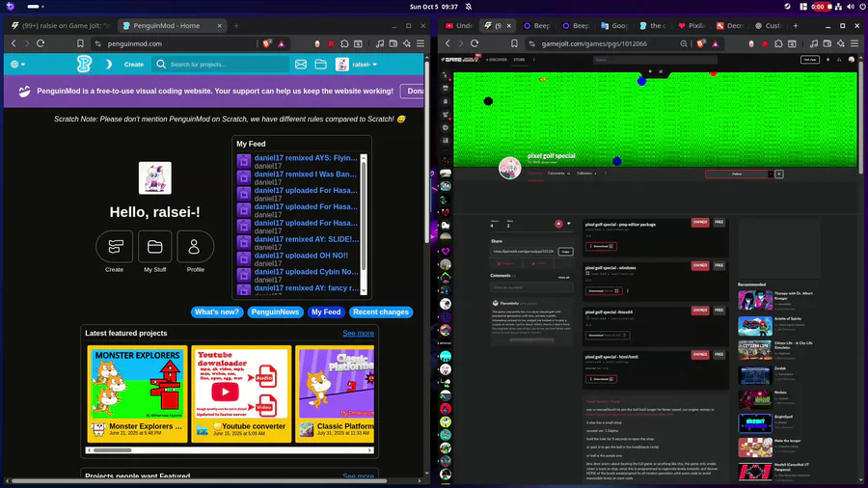Click the like button on game stats
This screenshot has height=488, width=868.
(558, 224)
